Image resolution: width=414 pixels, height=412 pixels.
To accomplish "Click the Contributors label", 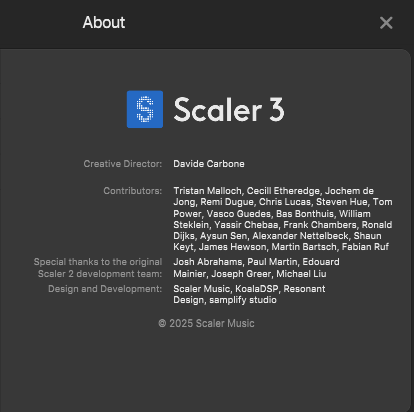I will point(133,191).
